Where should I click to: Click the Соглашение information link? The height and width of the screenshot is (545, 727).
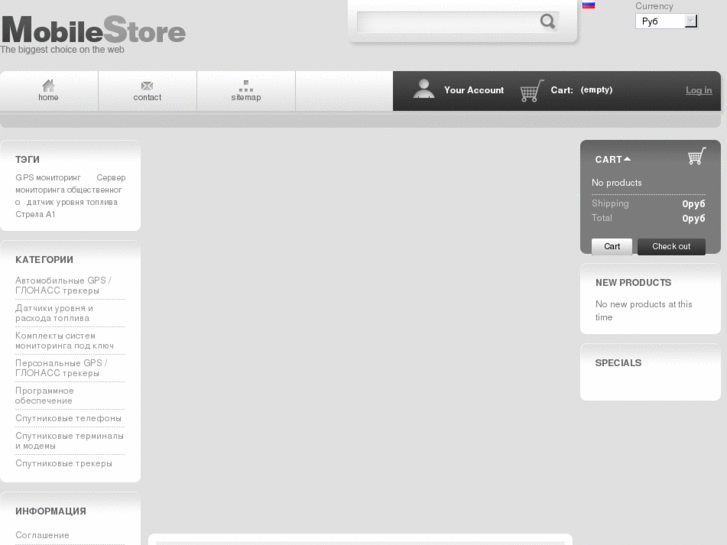(42, 535)
